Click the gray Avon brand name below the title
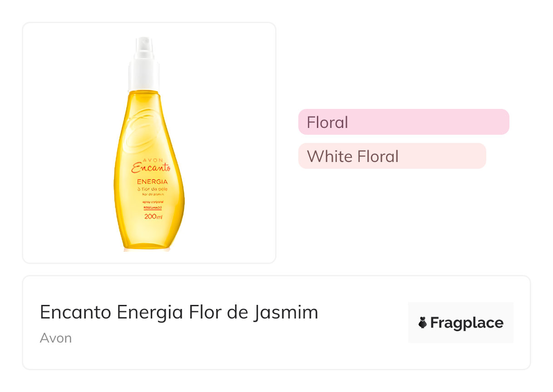Screen dimensions: 553x392 [x=55, y=338]
